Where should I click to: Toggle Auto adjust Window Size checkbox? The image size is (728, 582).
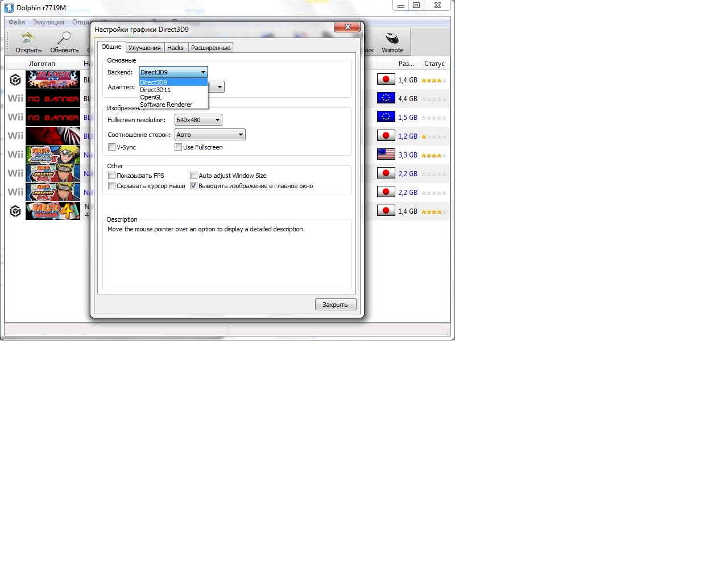(x=194, y=176)
